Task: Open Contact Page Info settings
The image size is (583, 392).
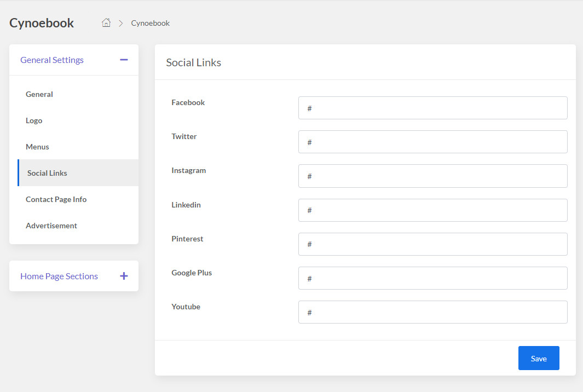Action: [56, 199]
